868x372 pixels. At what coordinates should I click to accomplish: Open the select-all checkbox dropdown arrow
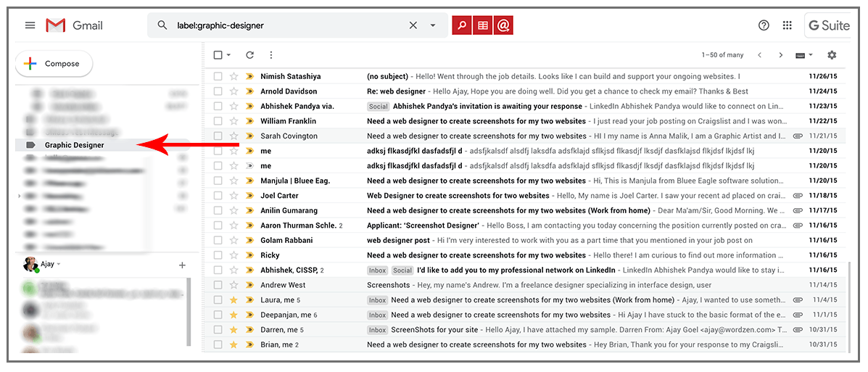pos(229,55)
